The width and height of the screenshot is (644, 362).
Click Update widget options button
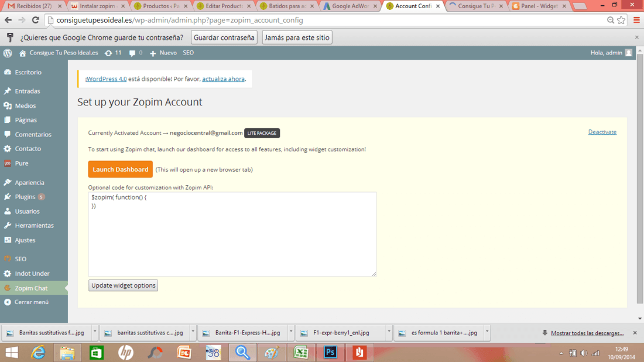click(x=123, y=285)
